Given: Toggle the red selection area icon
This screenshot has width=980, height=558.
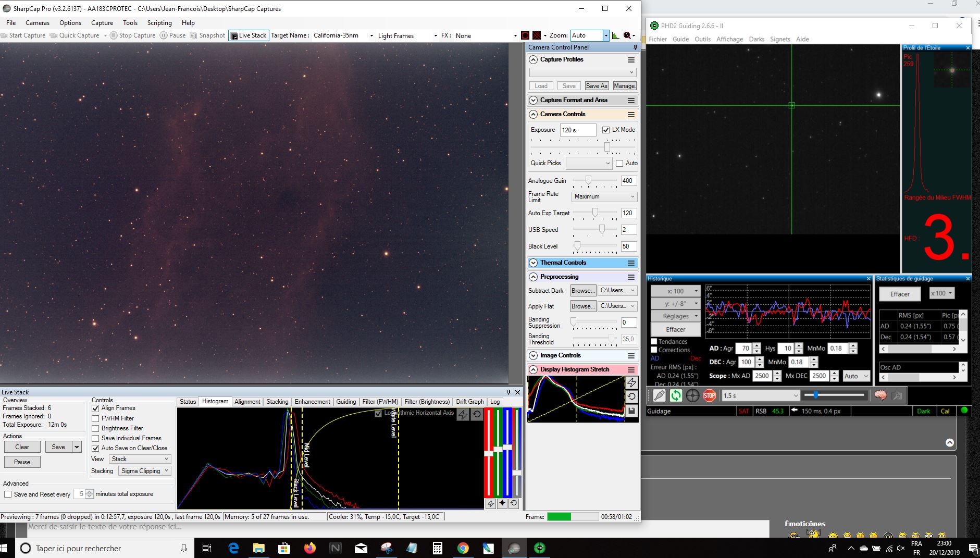Looking at the screenshot, I should (x=525, y=35).
